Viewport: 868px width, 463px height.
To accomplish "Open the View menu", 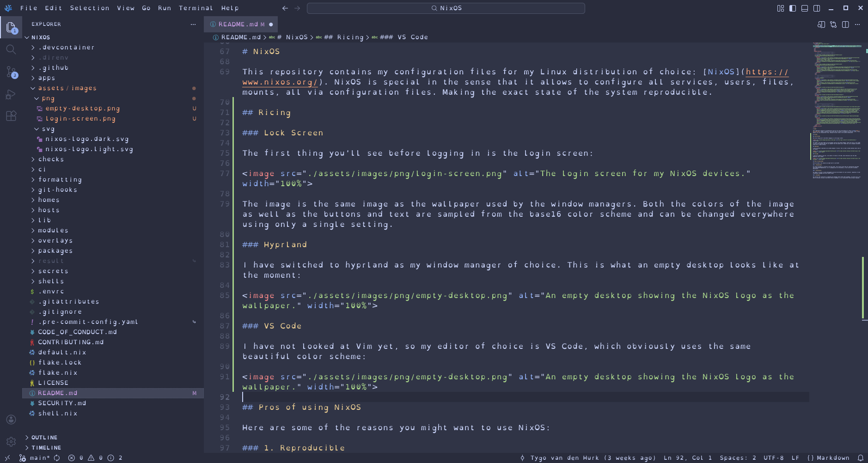I will 126,8.
